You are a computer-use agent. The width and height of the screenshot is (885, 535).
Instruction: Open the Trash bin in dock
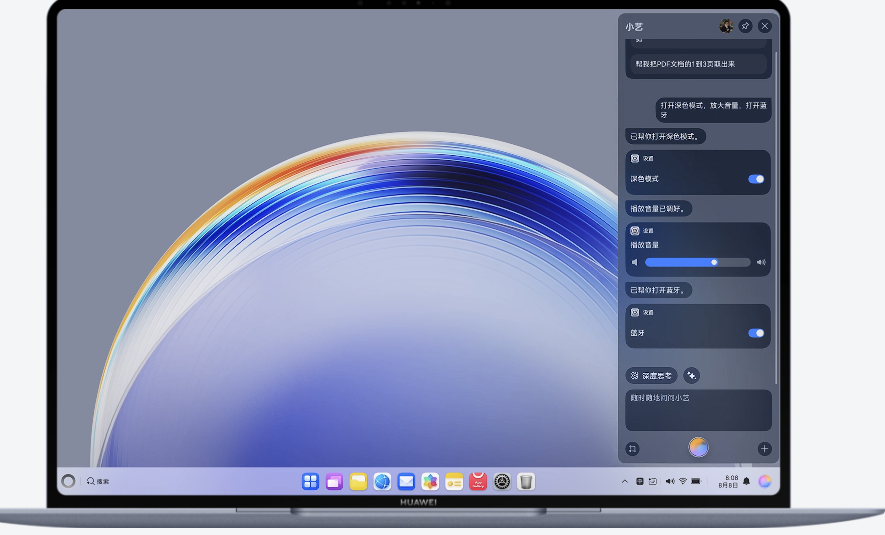pos(526,481)
